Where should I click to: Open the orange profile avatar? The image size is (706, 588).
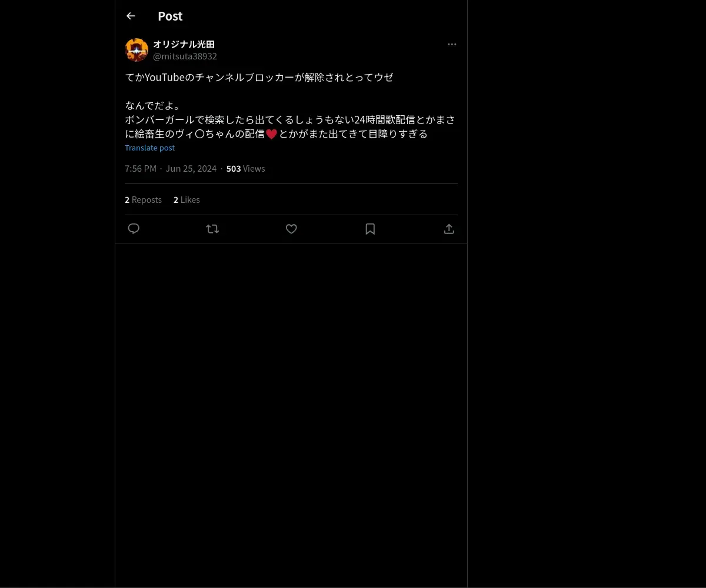tap(136, 50)
